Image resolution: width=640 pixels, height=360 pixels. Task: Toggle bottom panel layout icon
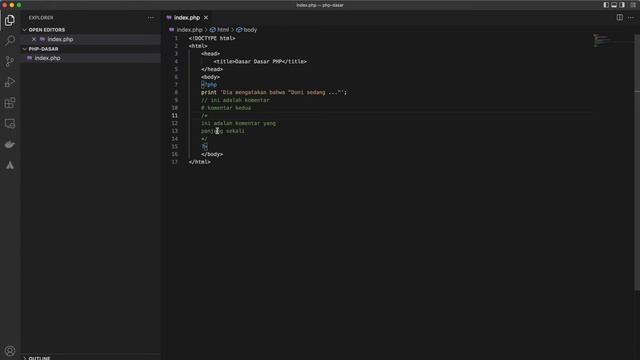(x=614, y=5)
